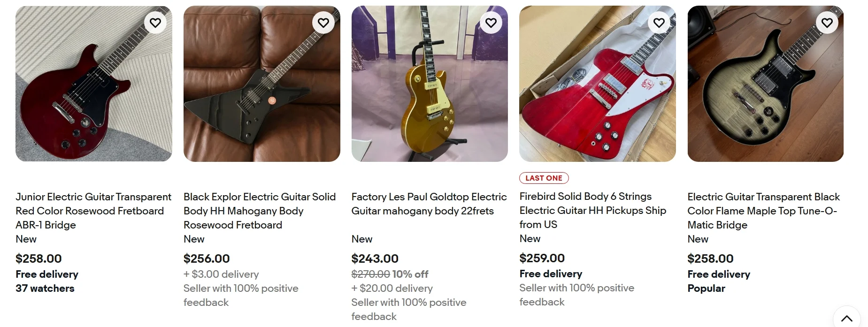Open Junior Electric Guitar Transparent Red listing
This screenshot has height=327, width=868.
[93, 211]
